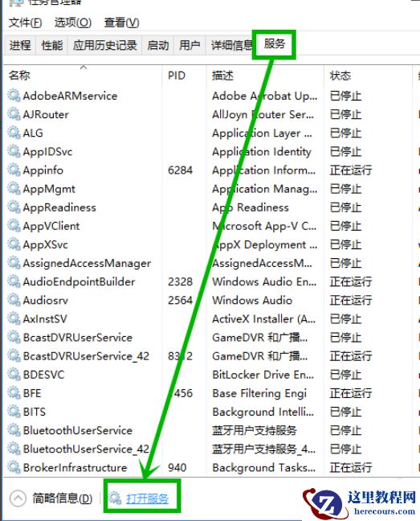The width and height of the screenshot is (420, 521).
Task: Open the 文件(F) menu
Action: coord(25,23)
